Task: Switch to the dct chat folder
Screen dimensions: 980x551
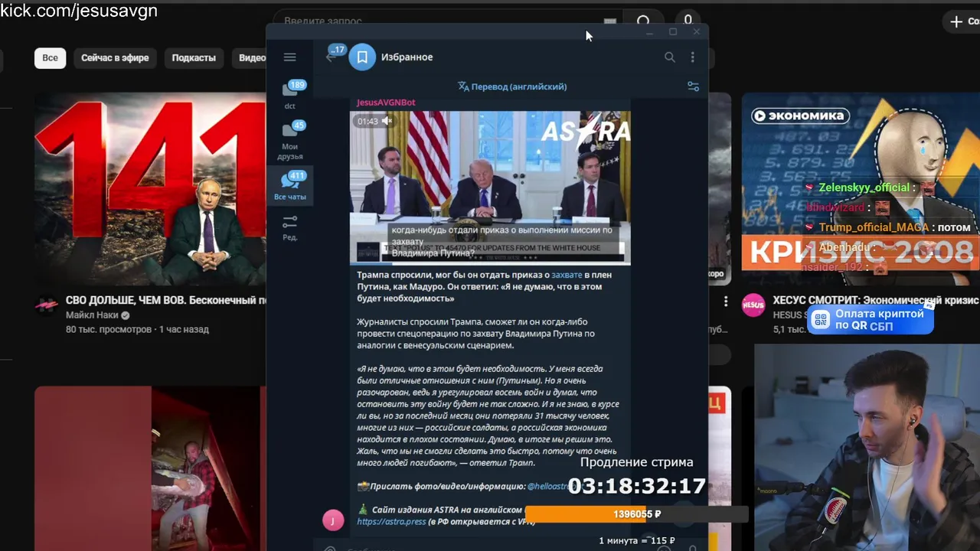Action: click(289, 95)
